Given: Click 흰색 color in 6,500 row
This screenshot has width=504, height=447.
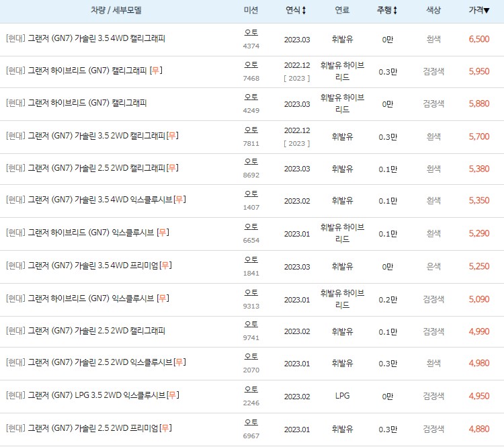Looking at the screenshot, I should click(x=433, y=39).
